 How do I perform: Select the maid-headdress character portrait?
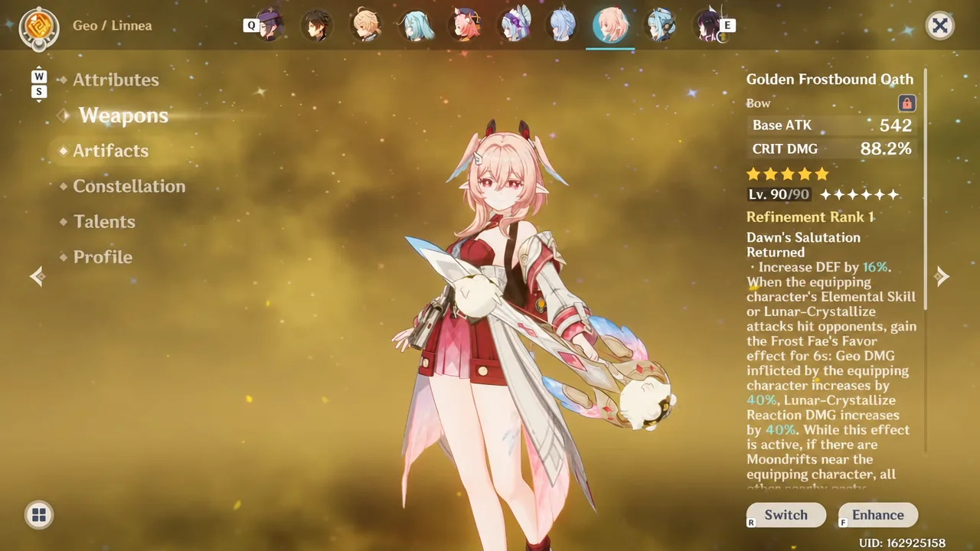pos(514,25)
